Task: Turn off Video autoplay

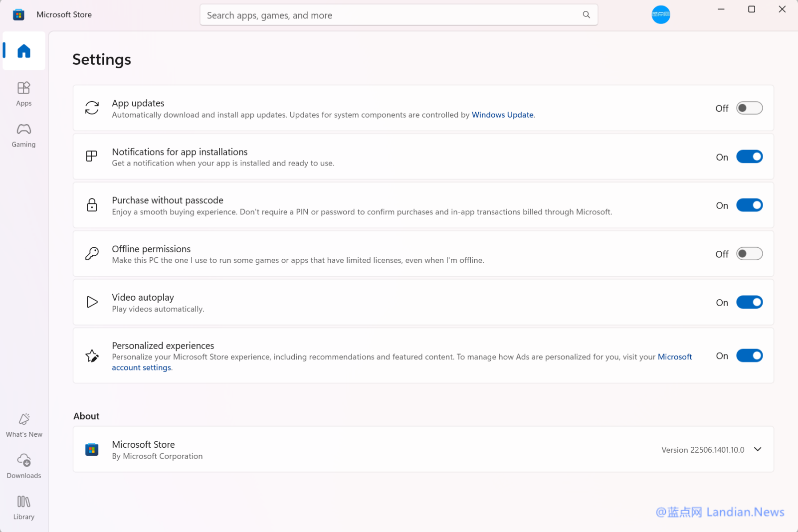Action: click(x=749, y=302)
